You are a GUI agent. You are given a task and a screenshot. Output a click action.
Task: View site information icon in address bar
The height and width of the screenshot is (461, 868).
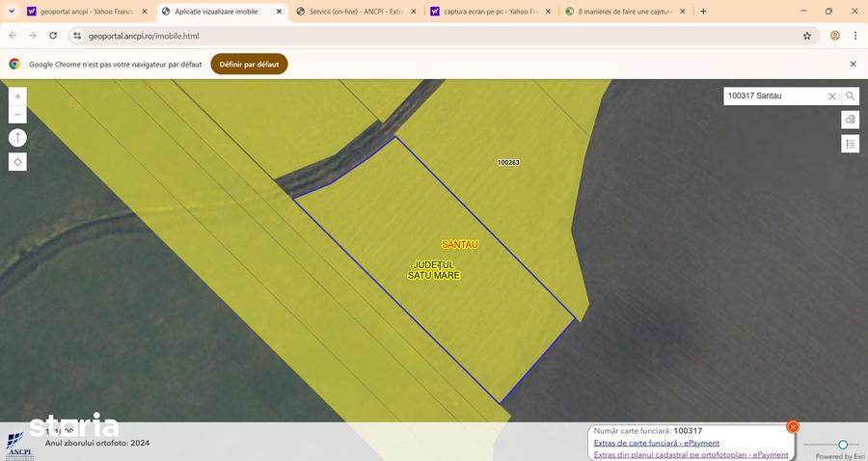[77, 36]
